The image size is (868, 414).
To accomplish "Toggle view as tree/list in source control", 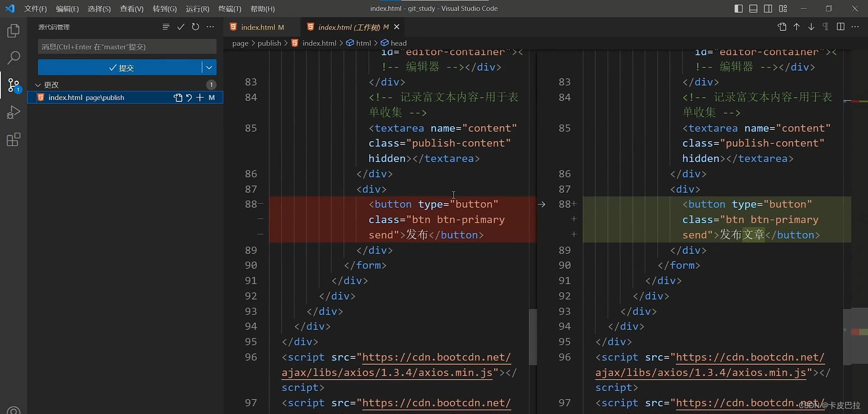I will (x=166, y=27).
